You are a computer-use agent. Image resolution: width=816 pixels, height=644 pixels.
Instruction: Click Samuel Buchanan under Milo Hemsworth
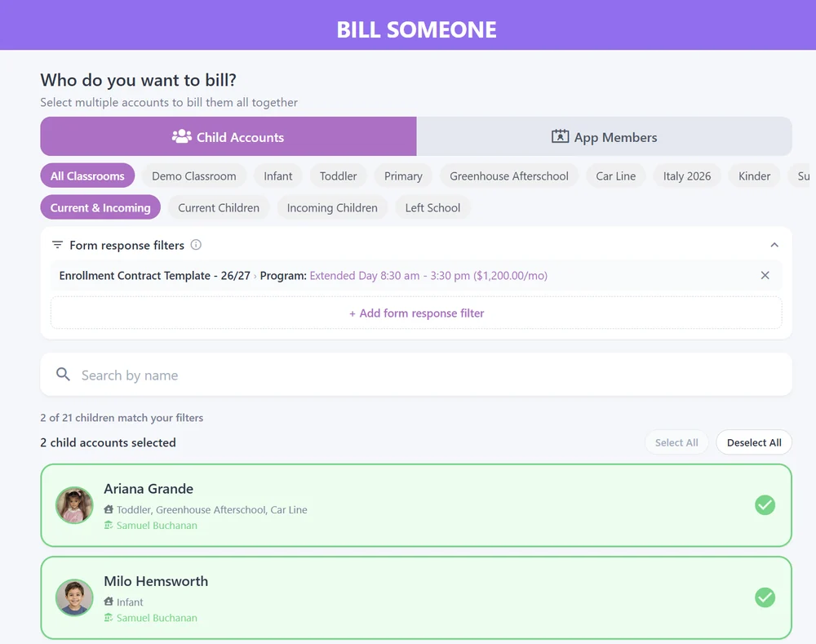point(157,618)
